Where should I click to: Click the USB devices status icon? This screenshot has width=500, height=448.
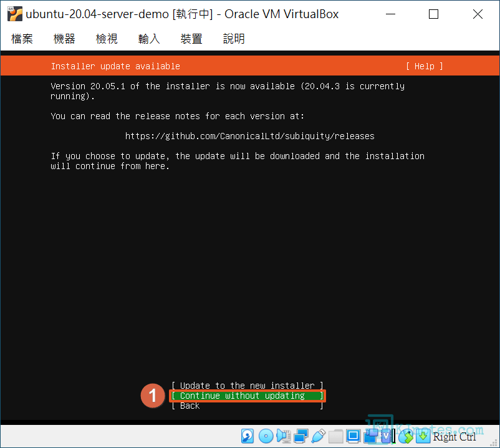[x=319, y=436]
